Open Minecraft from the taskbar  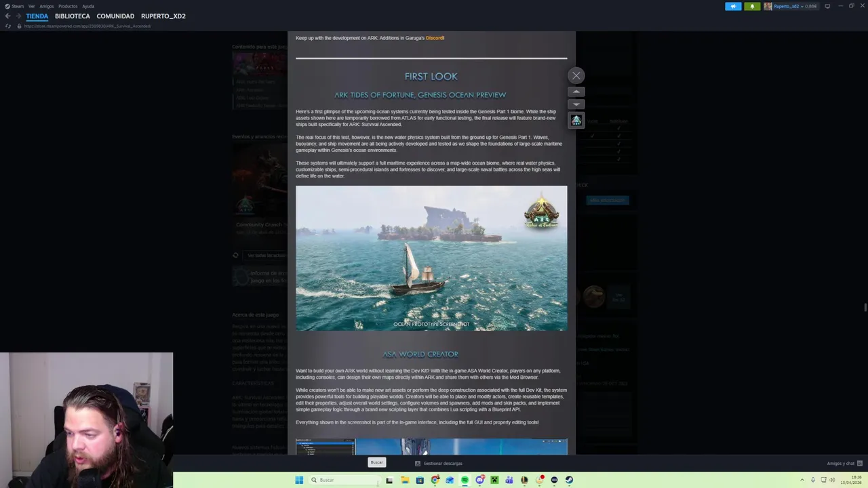point(494,480)
